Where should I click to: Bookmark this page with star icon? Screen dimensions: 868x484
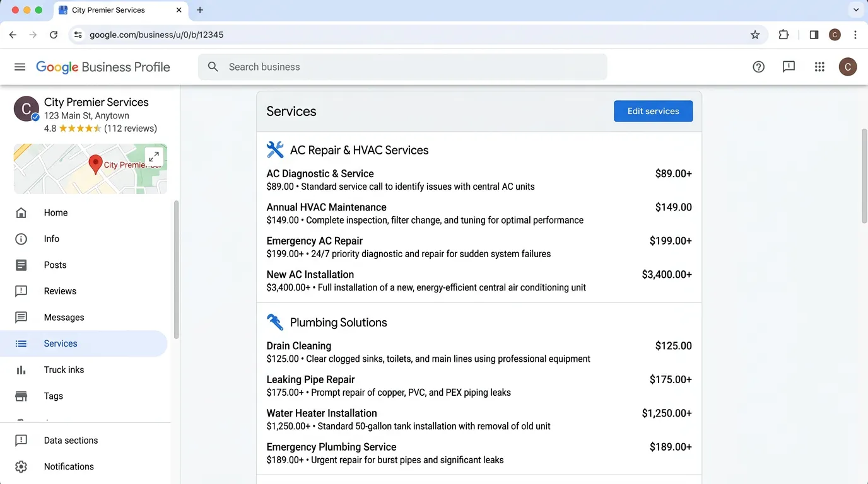click(x=755, y=35)
